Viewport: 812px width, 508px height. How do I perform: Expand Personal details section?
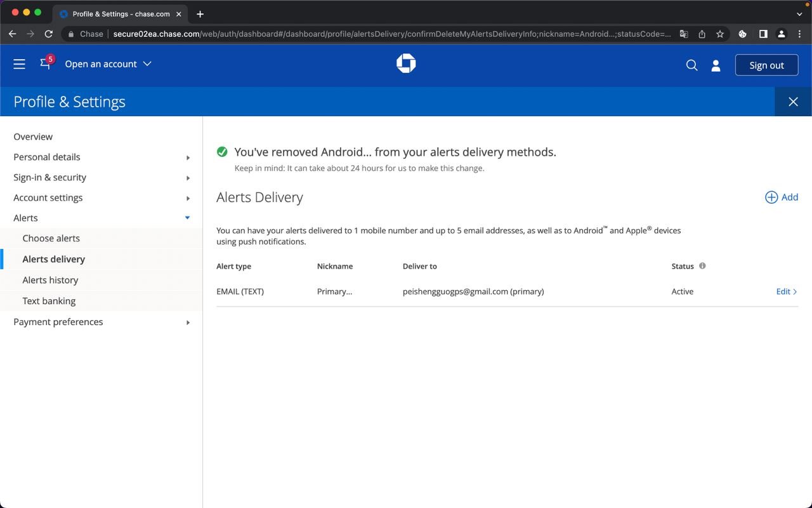pos(101,157)
